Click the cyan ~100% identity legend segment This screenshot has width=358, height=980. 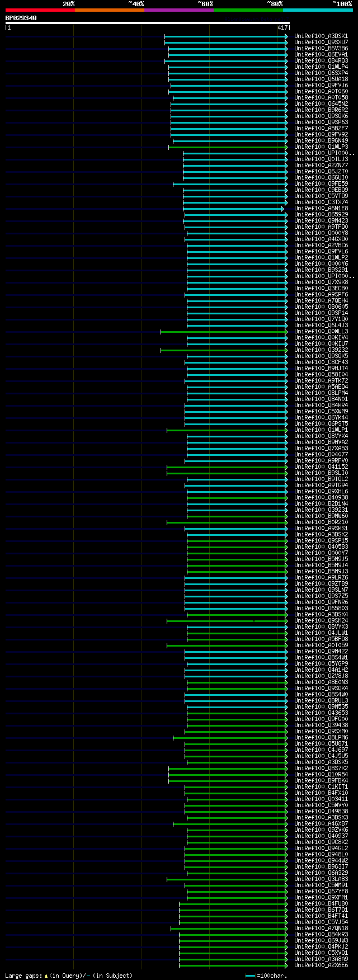[318, 10]
